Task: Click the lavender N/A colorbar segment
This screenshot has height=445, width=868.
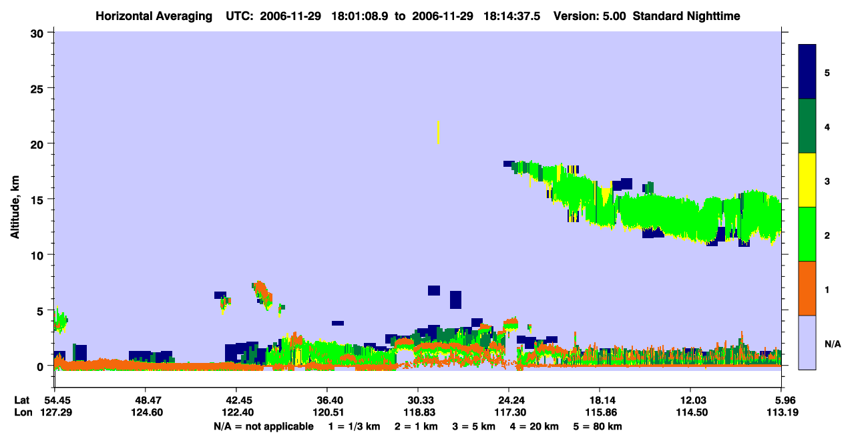Action: point(807,342)
